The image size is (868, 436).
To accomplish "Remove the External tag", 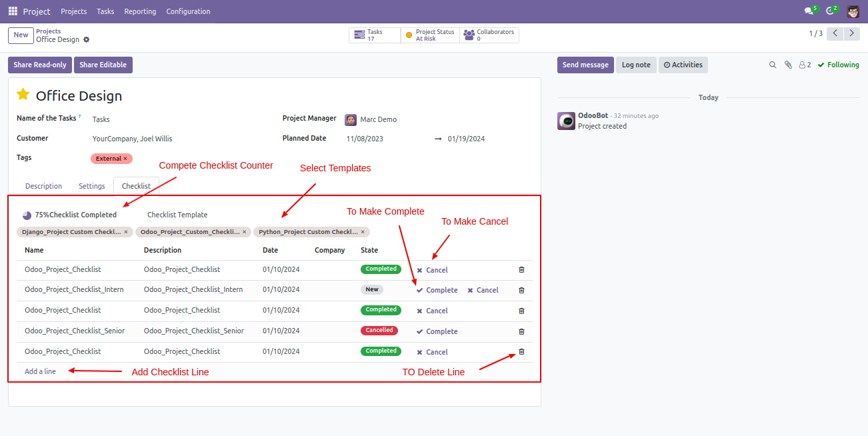I will (x=125, y=159).
